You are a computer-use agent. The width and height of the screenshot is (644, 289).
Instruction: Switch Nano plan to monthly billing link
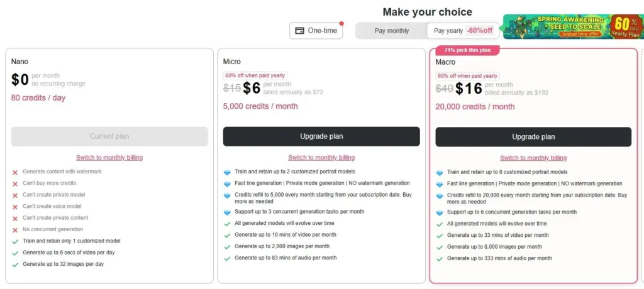[109, 158]
